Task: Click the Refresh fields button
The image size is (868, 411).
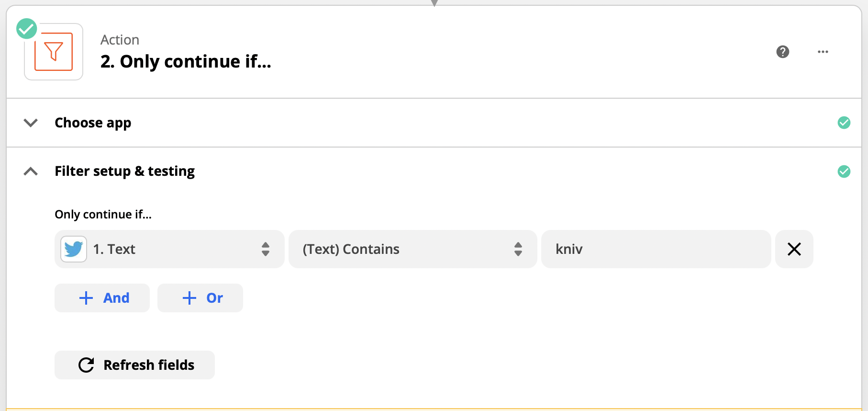Action: [x=134, y=365]
